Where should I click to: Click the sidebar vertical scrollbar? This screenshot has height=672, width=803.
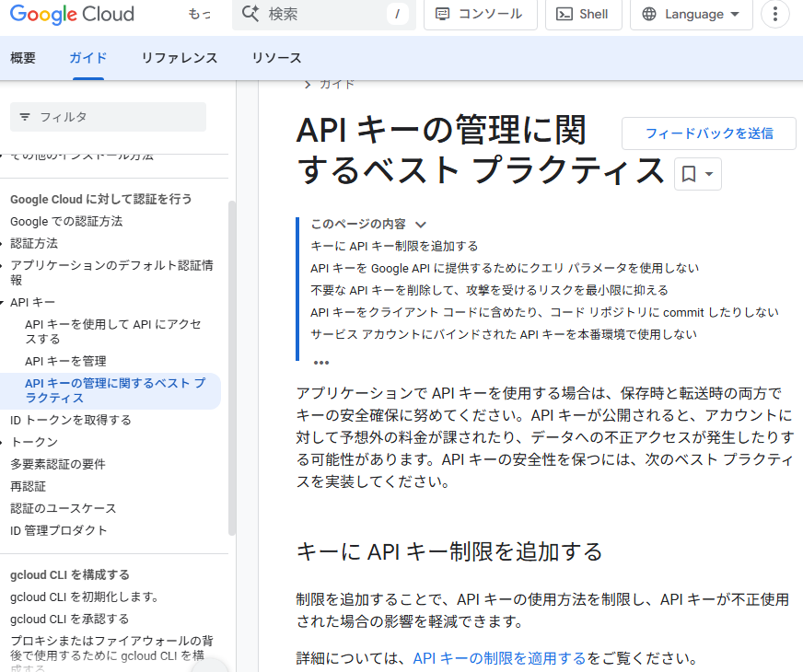(x=231, y=368)
